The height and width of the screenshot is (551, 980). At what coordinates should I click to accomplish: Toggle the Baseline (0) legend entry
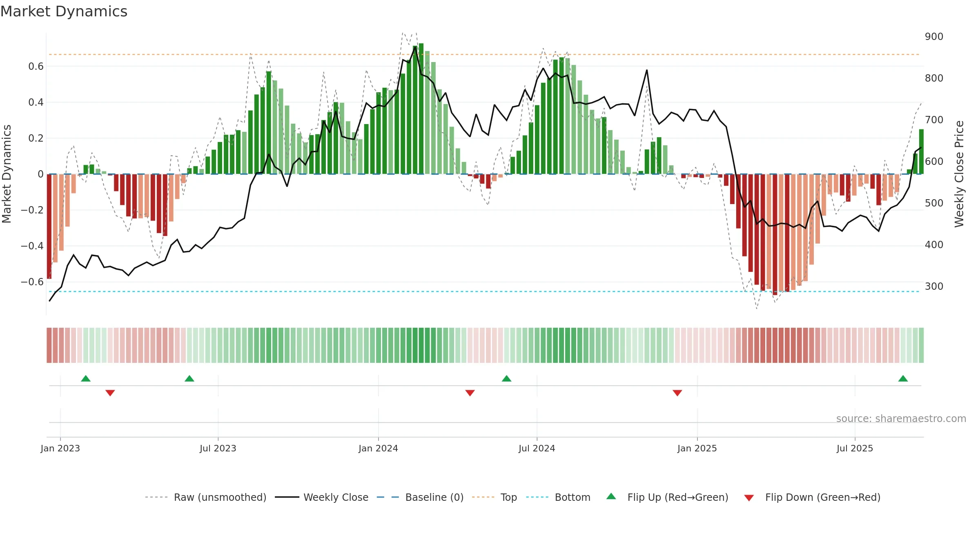tap(420, 497)
